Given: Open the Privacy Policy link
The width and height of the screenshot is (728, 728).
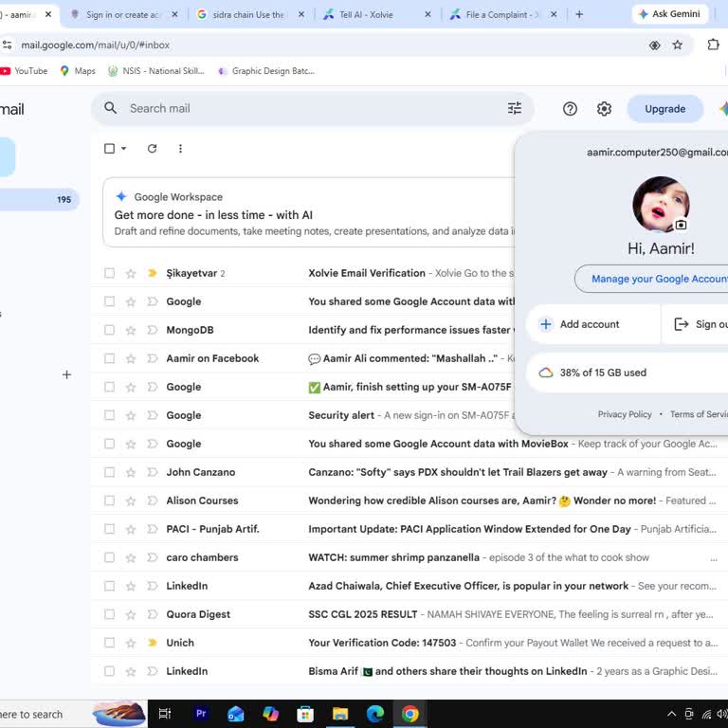Looking at the screenshot, I should tap(625, 414).
